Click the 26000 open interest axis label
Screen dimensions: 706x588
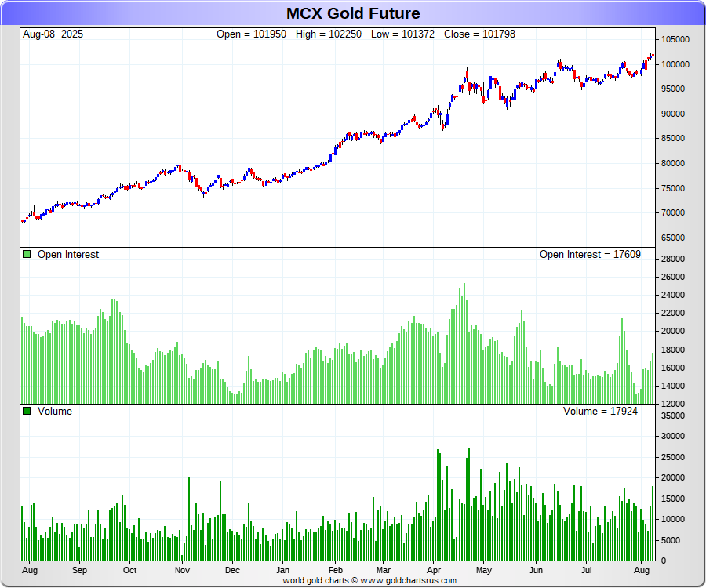pyautogui.click(x=673, y=277)
